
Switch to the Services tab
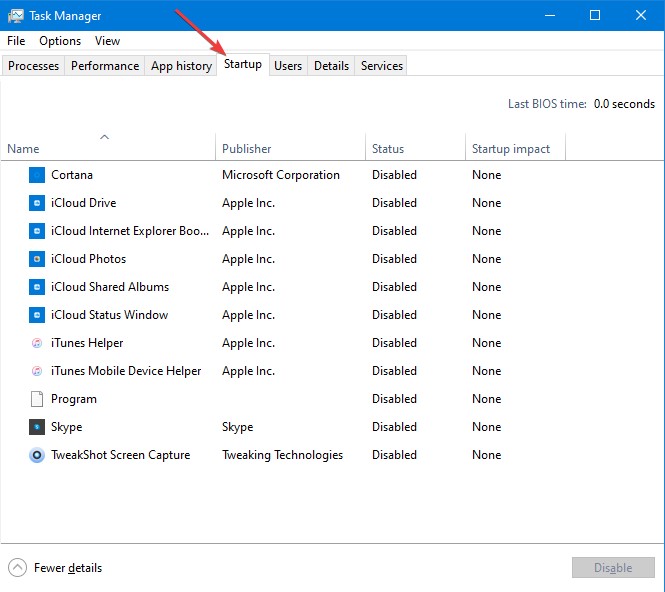(382, 66)
